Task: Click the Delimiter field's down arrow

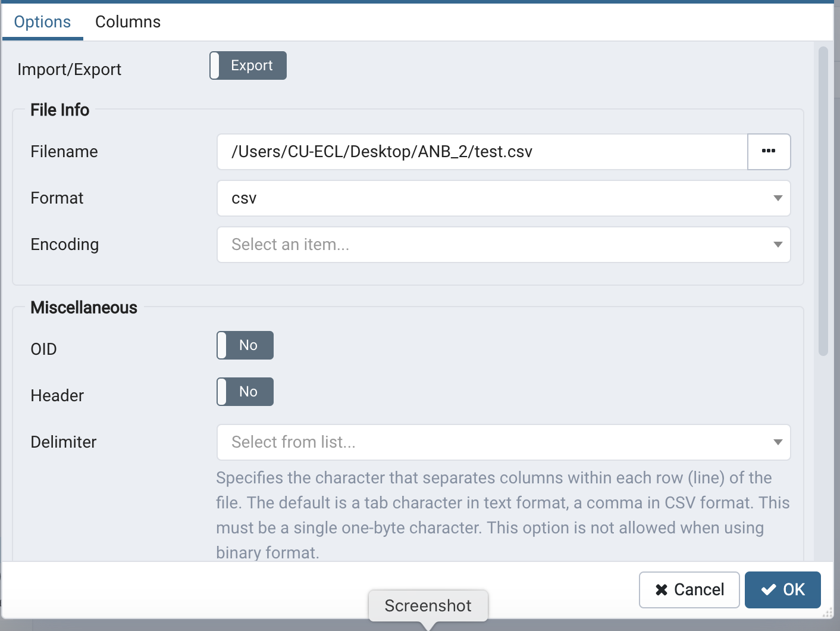Action: tap(778, 442)
